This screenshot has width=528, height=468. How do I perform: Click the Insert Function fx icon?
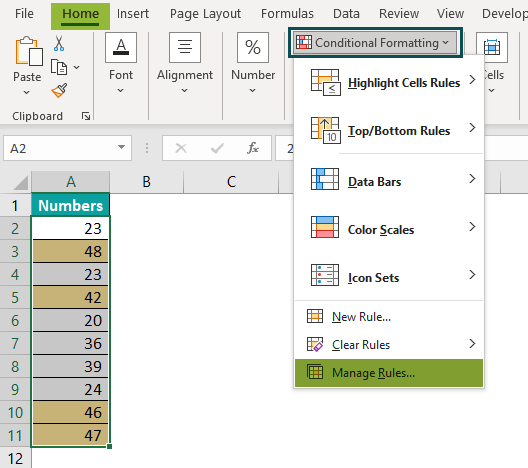pyautogui.click(x=253, y=148)
